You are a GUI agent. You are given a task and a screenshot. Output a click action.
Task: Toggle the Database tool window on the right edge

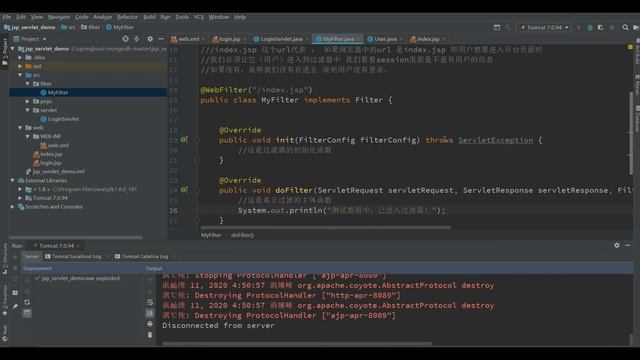point(637,118)
